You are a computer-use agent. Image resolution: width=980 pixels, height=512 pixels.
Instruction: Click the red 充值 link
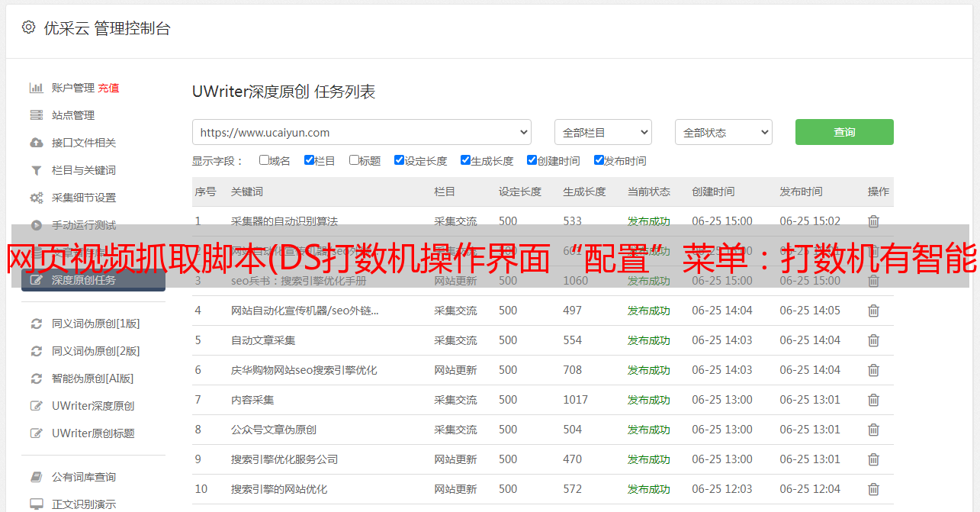coord(108,88)
